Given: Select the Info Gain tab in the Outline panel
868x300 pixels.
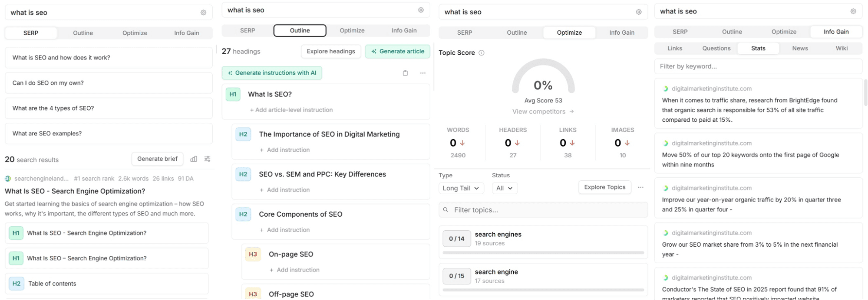Looking at the screenshot, I should pyautogui.click(x=404, y=30).
